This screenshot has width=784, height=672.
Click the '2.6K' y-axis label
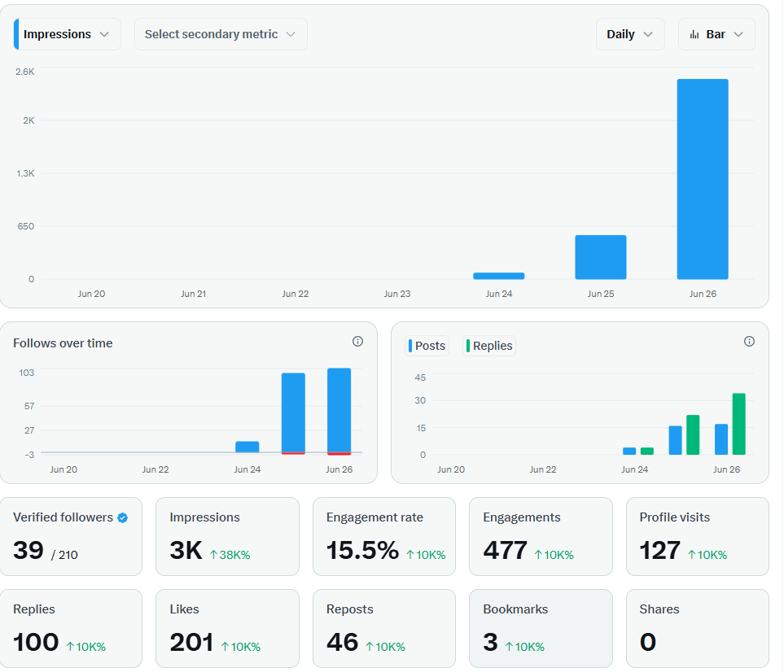pos(25,72)
